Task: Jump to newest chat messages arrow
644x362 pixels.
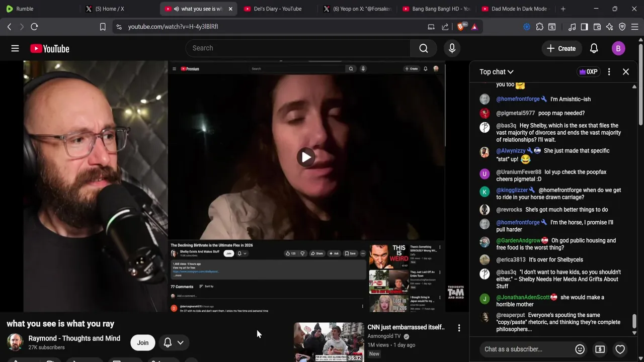Action: [x=634, y=333]
